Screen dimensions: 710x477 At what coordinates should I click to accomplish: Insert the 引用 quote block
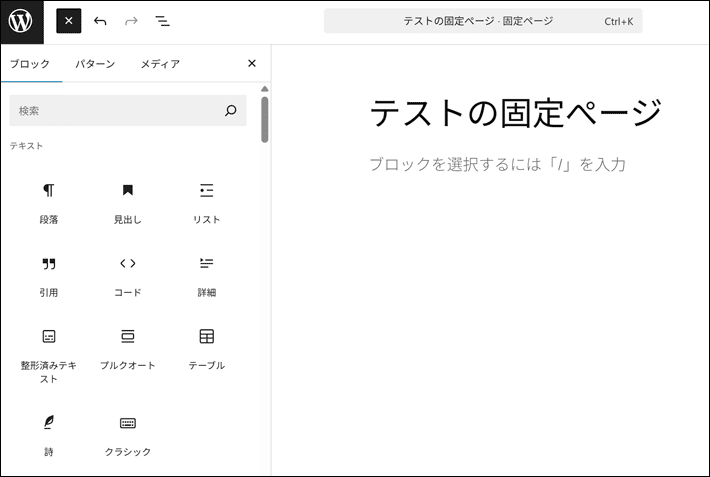point(49,275)
